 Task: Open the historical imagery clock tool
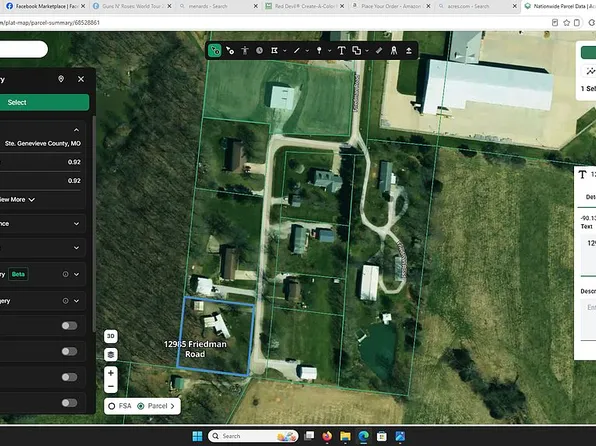[x=260, y=50]
